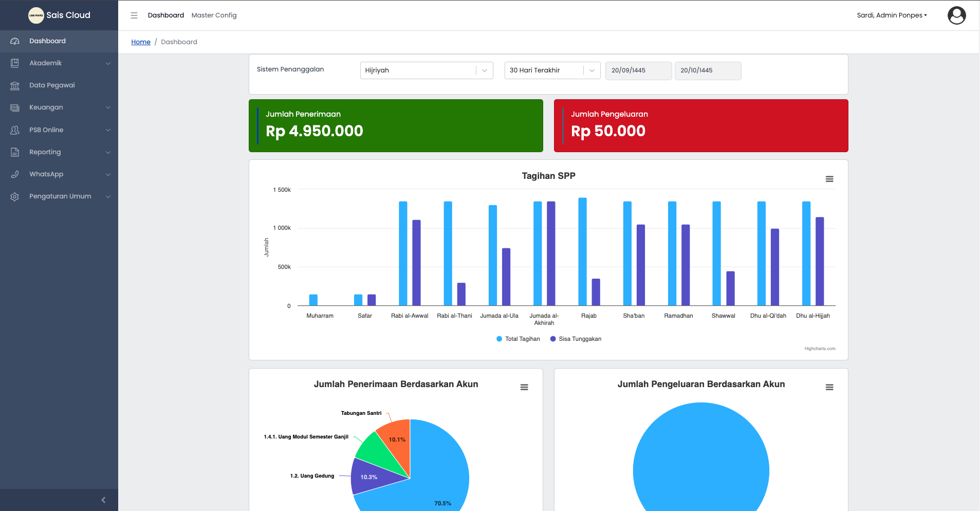This screenshot has height=511, width=980.
Task: Open Sardi, Admin Ponpes user dropdown
Action: [x=892, y=15]
